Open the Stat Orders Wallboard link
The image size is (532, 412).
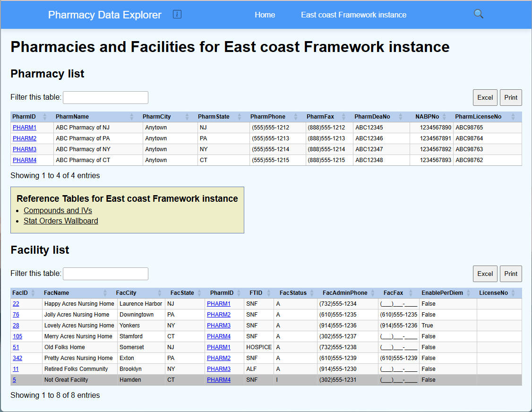pos(61,221)
